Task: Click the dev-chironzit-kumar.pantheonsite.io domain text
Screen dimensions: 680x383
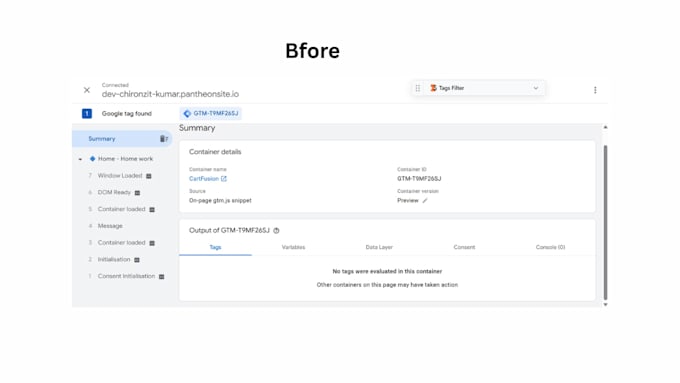Action: tap(170, 94)
